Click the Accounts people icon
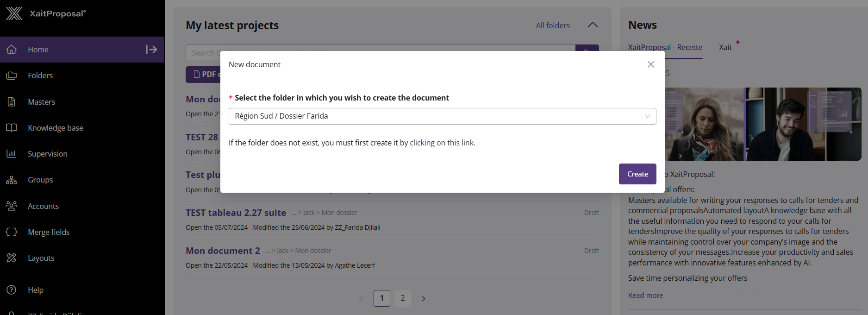This screenshot has height=315, width=868. pyautogui.click(x=12, y=206)
